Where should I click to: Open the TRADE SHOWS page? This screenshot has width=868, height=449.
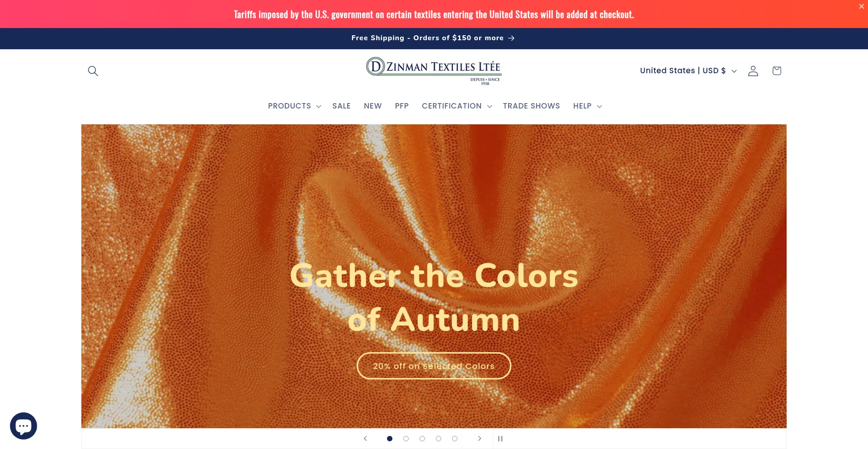click(x=531, y=106)
